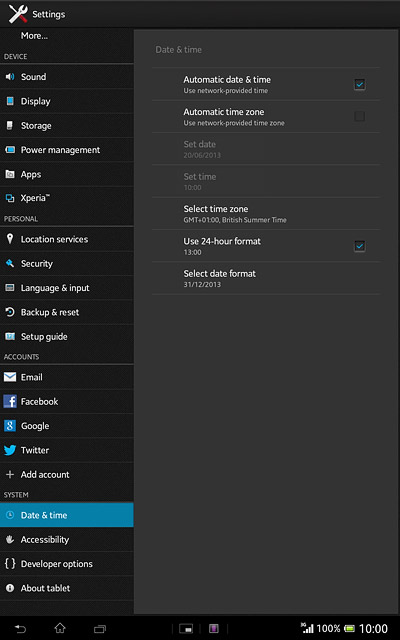This screenshot has width=400, height=640.
Task: Tap the status bar clock
Action: tap(373, 629)
